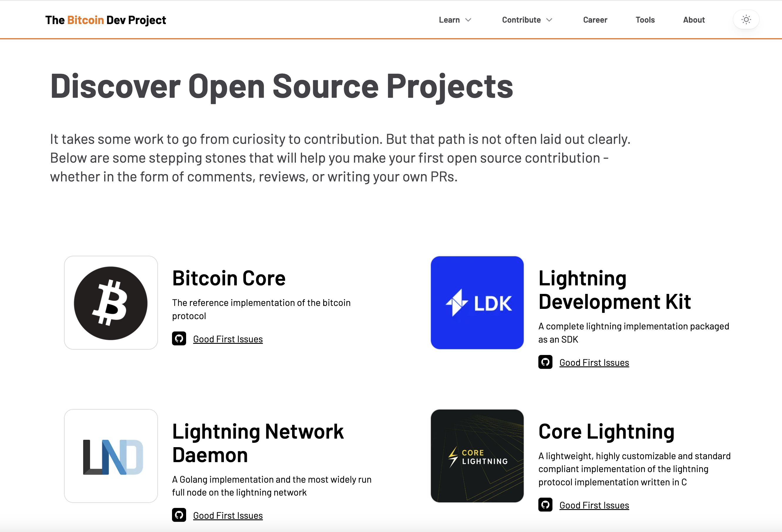Click the GitHub icon below Lightning Network Daemon
The width and height of the screenshot is (782, 532).
[x=179, y=515]
